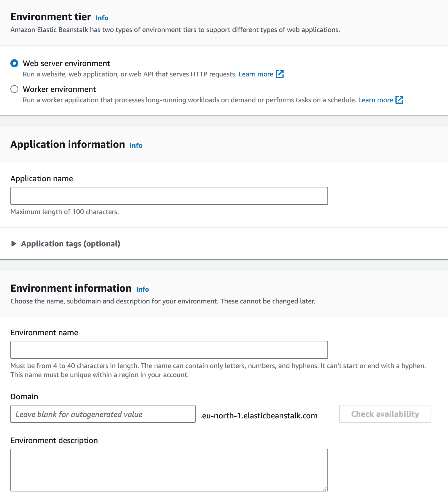Click the filled radio indicator for Web server environment
This screenshot has height=501, width=448.
tap(14, 64)
